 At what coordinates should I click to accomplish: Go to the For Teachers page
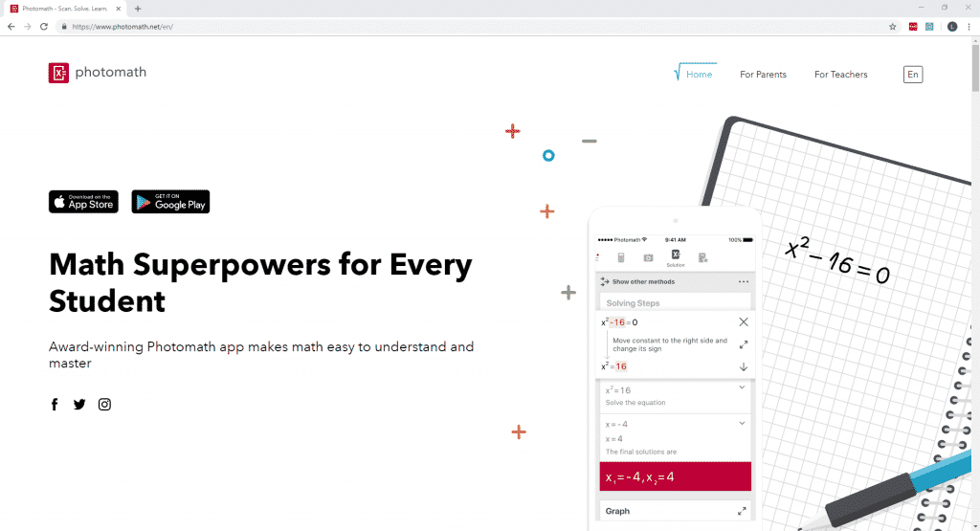click(x=840, y=75)
